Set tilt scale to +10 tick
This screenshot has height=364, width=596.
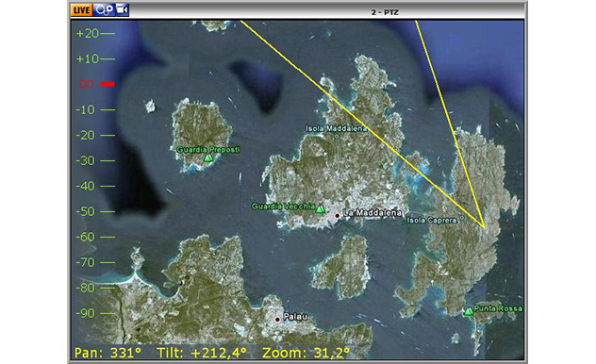[95, 58]
